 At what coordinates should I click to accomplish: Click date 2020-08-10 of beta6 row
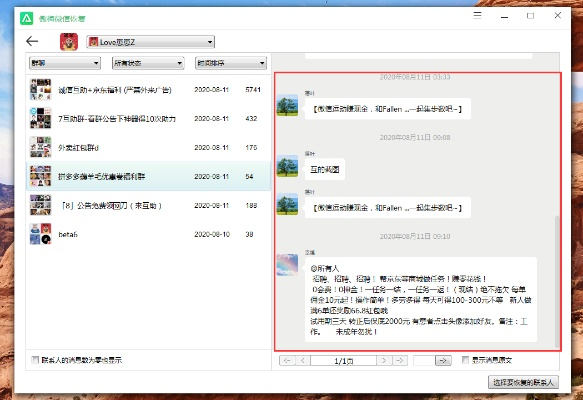pyautogui.click(x=212, y=234)
